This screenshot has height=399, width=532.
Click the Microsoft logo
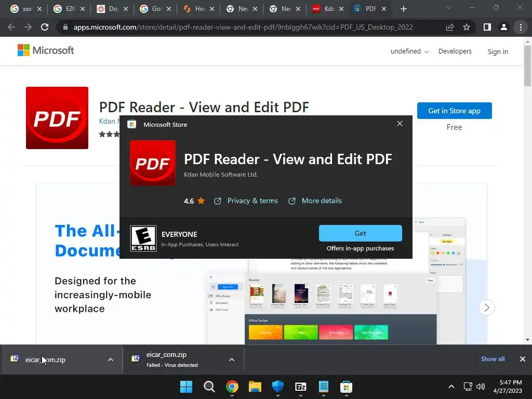[46, 50]
